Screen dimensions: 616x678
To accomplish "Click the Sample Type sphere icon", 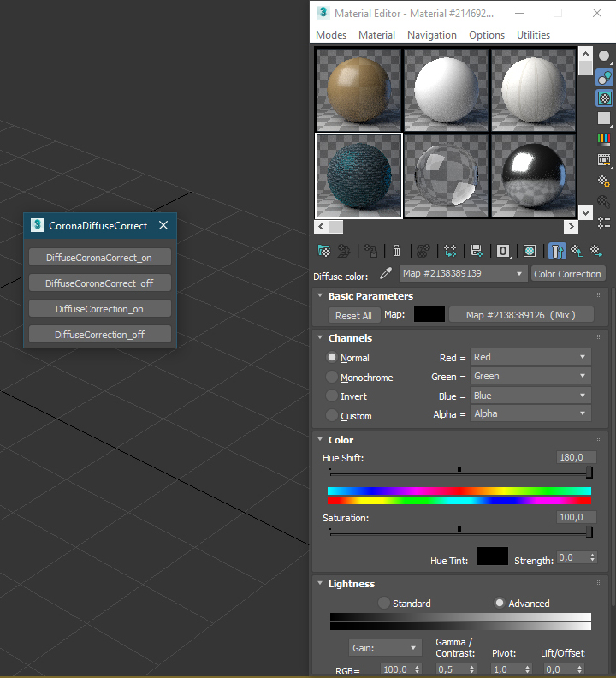I will coord(604,56).
